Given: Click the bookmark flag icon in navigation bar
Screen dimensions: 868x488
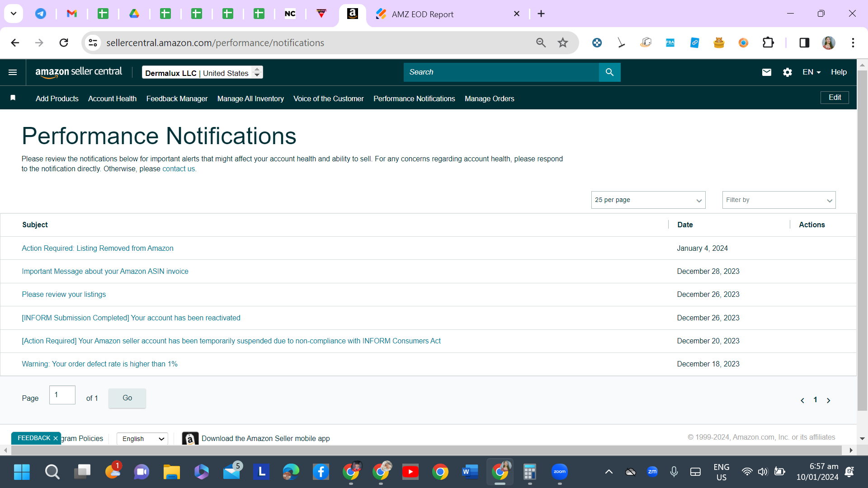Looking at the screenshot, I should 13,98.
